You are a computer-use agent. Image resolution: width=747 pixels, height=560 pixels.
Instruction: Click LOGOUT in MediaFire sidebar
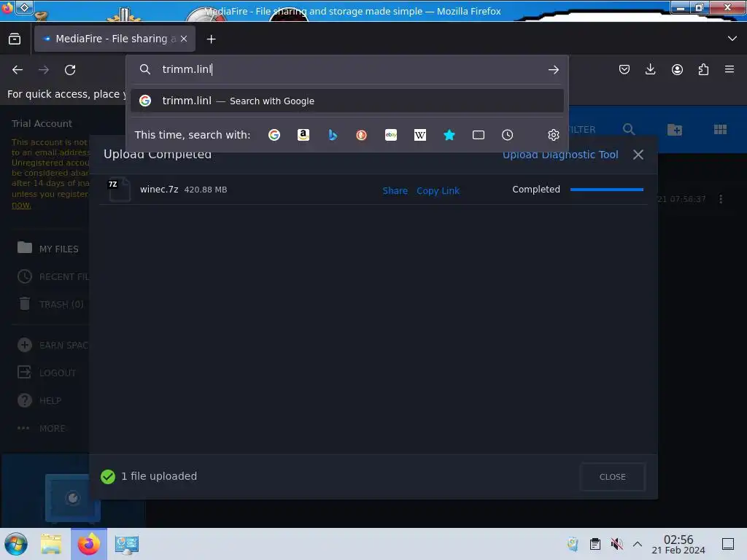point(47,373)
